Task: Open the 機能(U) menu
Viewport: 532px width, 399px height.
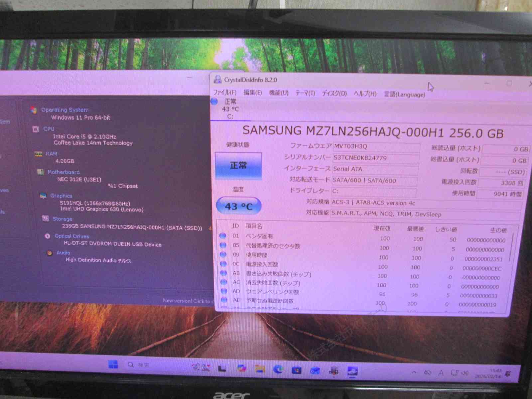Action: click(279, 93)
